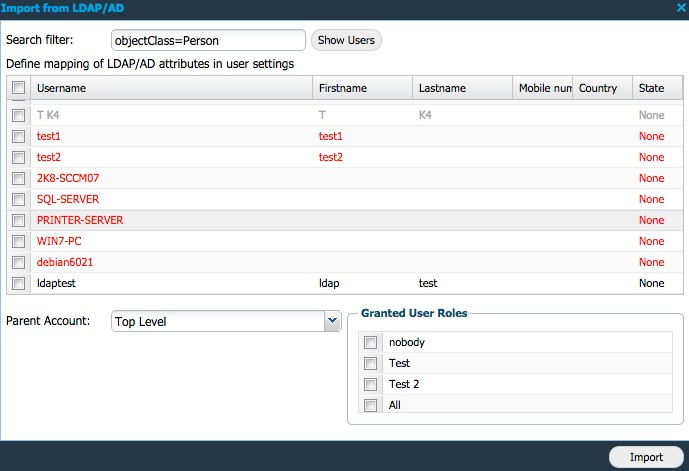Sort by the Username column header
This screenshot has width=689, height=471.
(x=170, y=88)
